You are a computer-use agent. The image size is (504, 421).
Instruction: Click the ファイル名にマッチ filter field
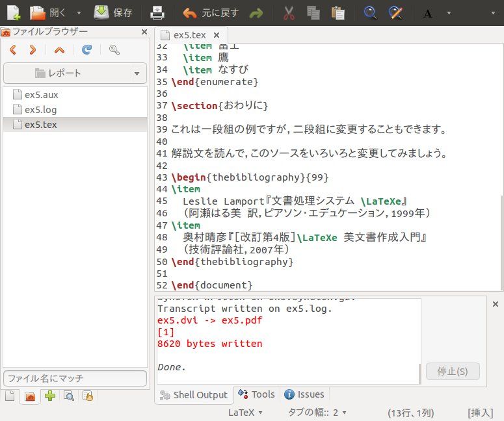(x=75, y=378)
